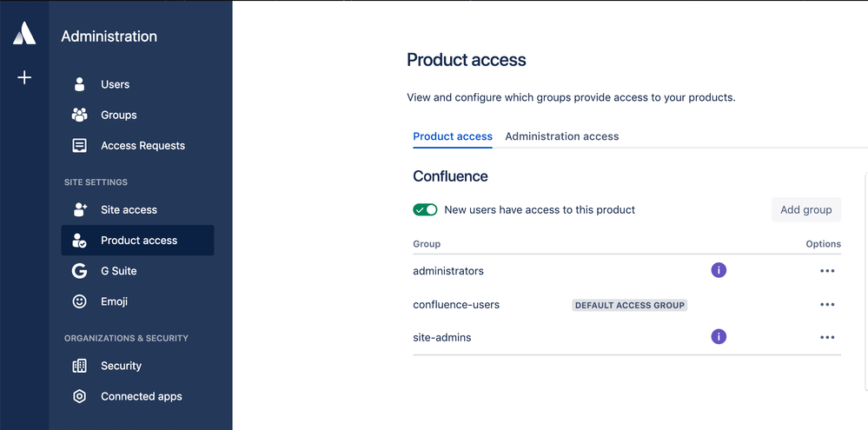The width and height of the screenshot is (868, 430).
Task: Open Emoji settings in sidebar
Action: click(137, 301)
